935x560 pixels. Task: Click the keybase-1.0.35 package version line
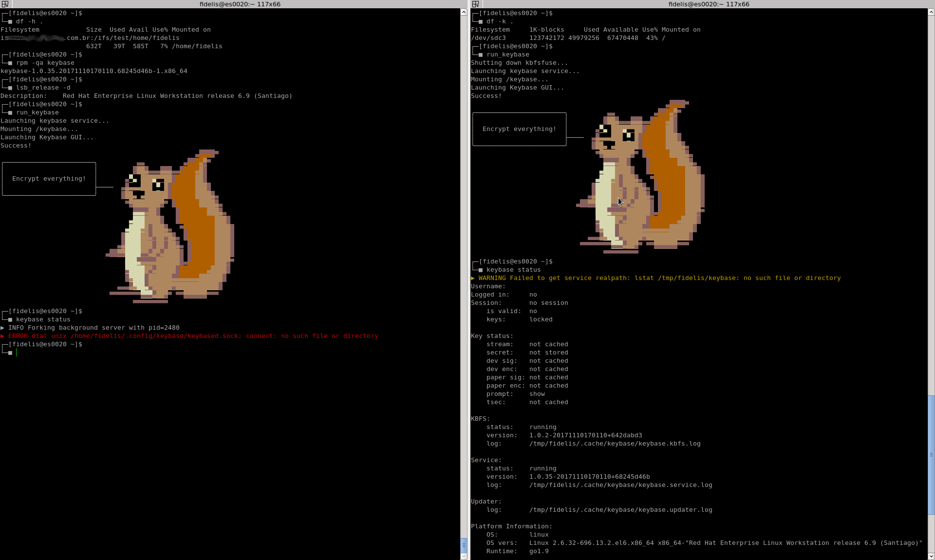point(94,71)
